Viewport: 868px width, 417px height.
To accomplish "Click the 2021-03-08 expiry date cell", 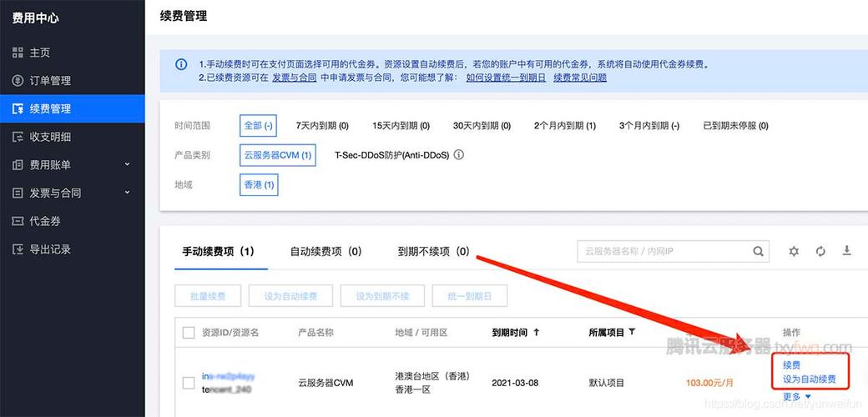I will [515, 383].
